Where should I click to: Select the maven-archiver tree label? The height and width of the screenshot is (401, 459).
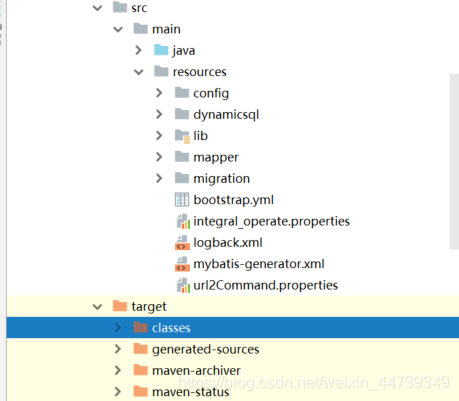tap(196, 370)
